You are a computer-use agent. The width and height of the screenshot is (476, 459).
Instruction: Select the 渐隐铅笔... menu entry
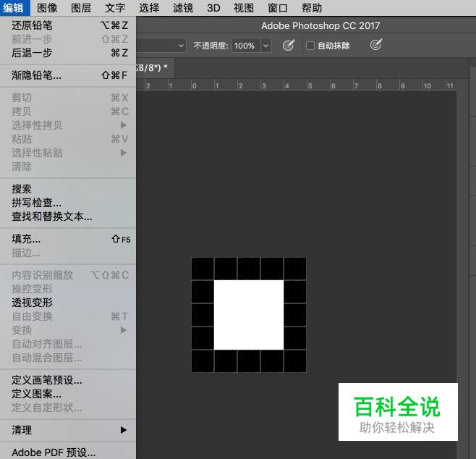coord(68,75)
